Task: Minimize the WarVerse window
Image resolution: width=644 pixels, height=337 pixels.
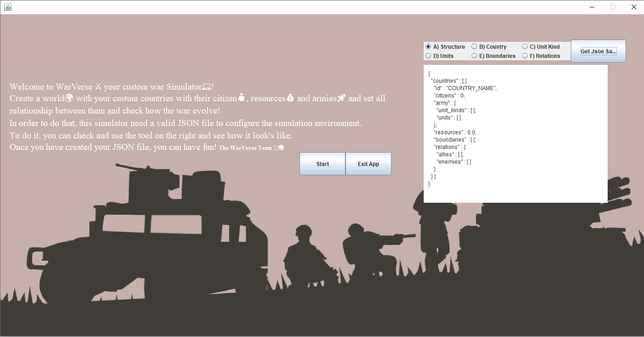Action: 592,7
